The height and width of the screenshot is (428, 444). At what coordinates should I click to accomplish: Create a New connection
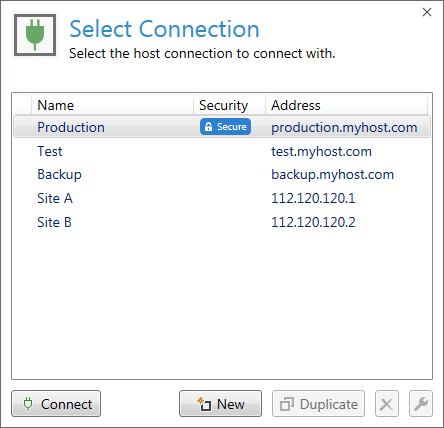pos(220,404)
